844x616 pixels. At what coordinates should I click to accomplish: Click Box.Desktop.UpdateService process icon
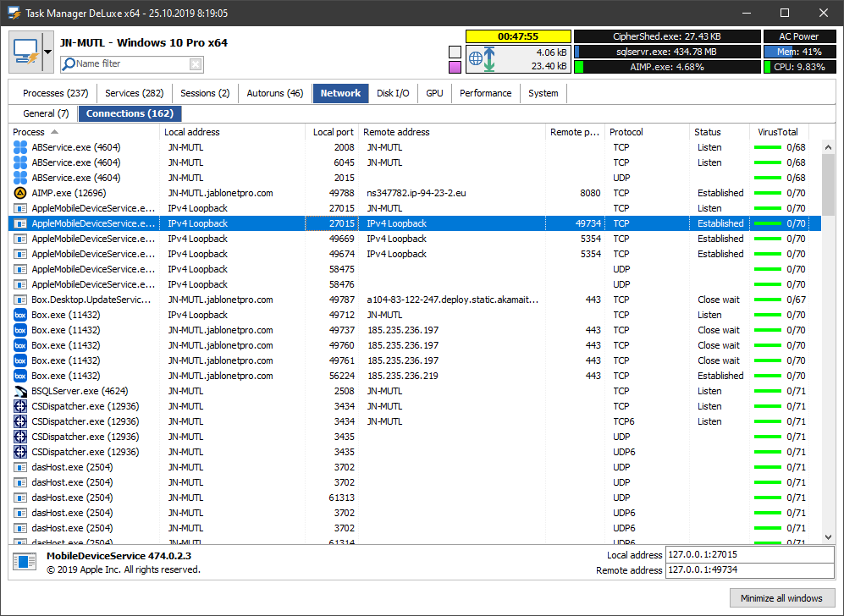pos(20,300)
